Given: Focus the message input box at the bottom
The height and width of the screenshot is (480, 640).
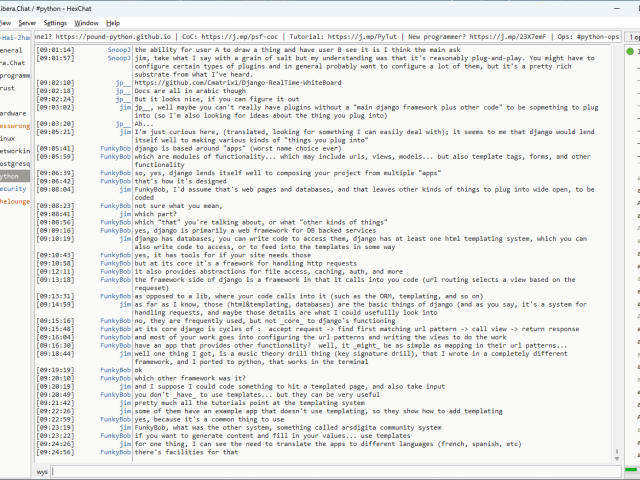Looking at the screenshot, I should point(330,470).
